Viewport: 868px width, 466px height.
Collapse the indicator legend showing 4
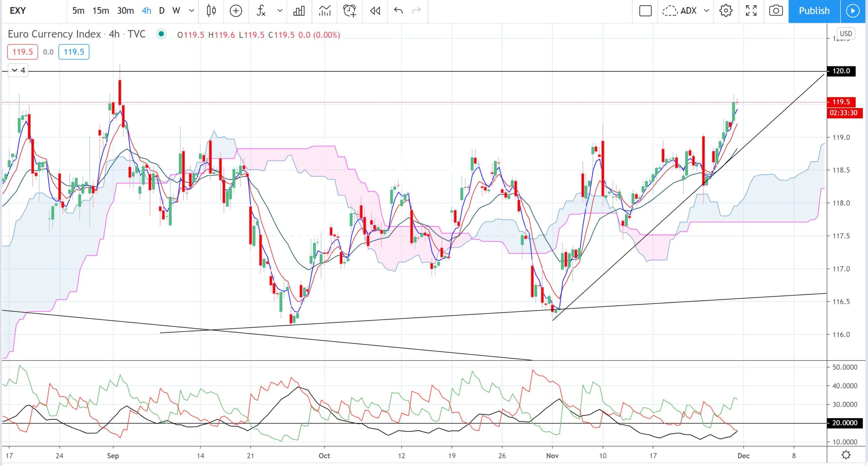tap(18, 70)
